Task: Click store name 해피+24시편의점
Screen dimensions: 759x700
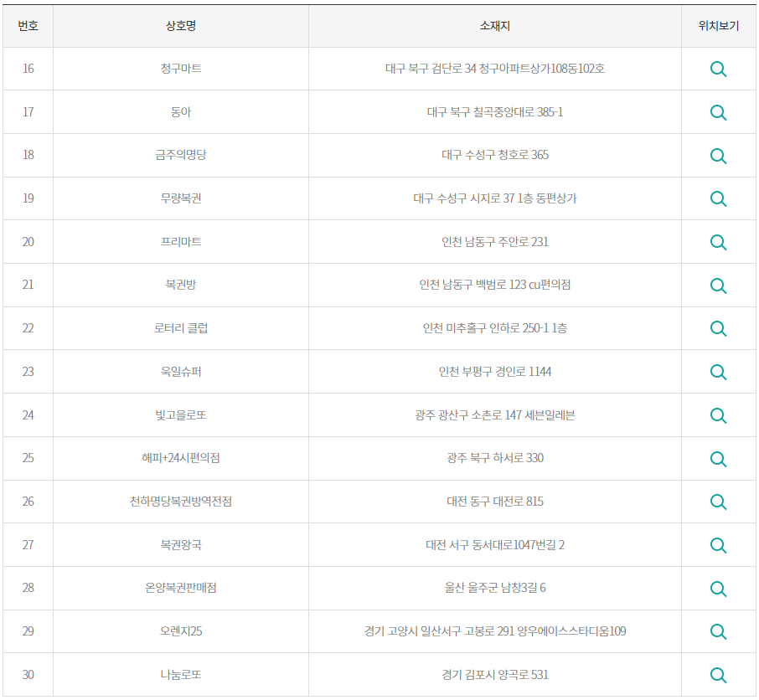Action: (x=181, y=458)
